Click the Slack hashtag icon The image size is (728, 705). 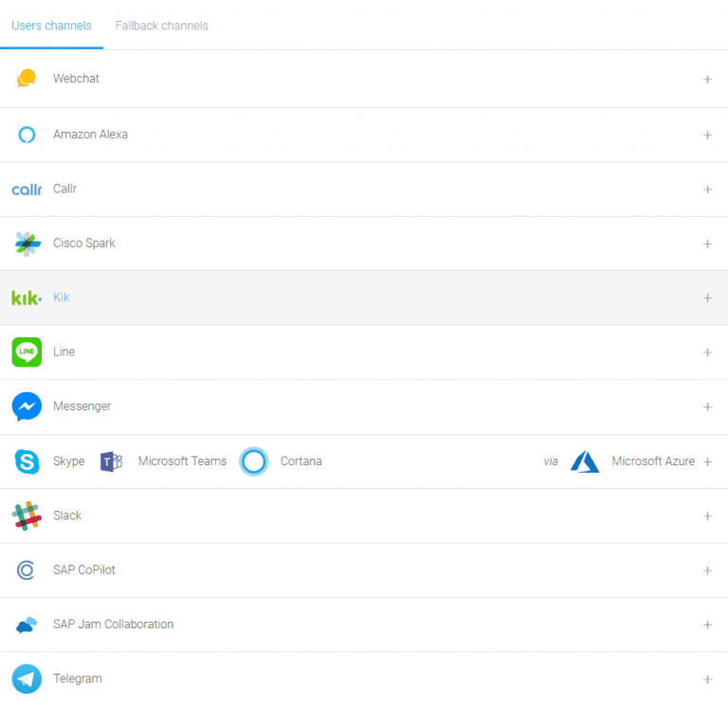coord(27,515)
